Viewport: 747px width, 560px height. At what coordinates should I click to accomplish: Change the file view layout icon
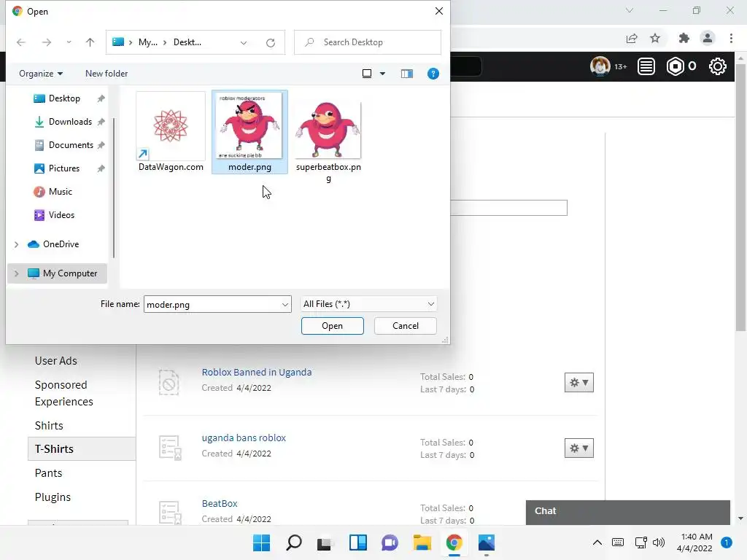pyautogui.click(x=367, y=74)
